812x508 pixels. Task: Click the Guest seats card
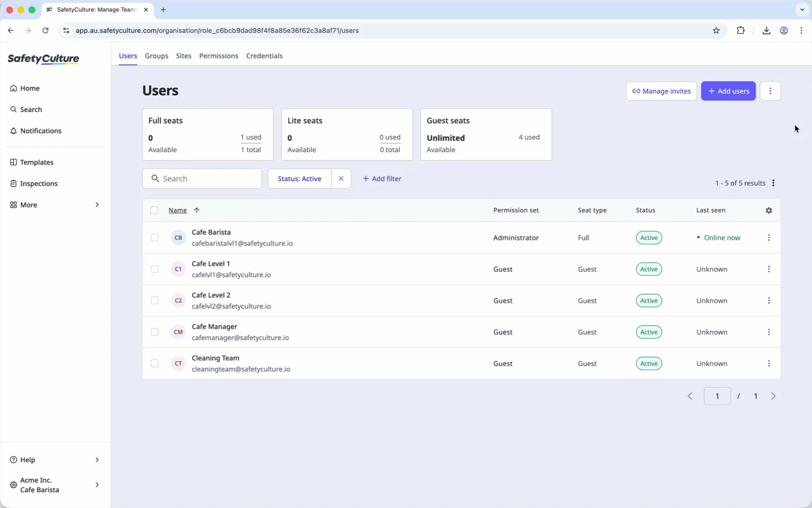tap(486, 134)
